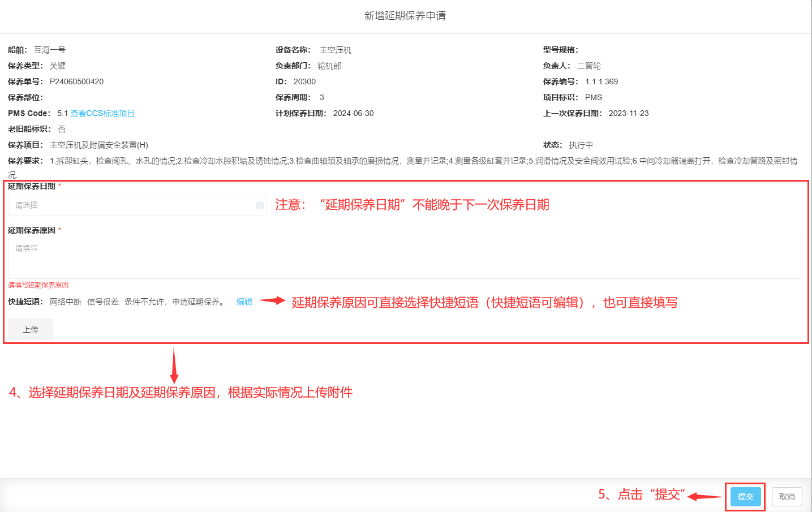The image size is (812, 512).
Task: Select quick phrase 信号很差
Action: [x=103, y=302]
